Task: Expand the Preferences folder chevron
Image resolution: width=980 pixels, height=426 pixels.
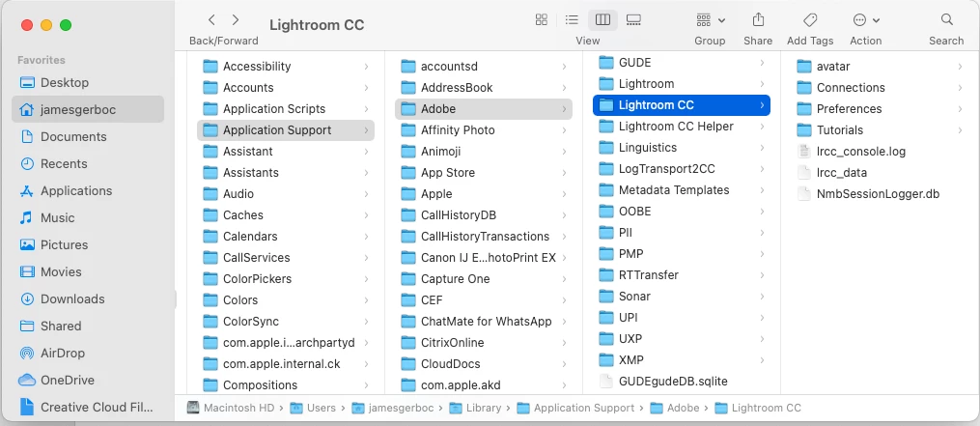Action: pyautogui.click(x=960, y=109)
